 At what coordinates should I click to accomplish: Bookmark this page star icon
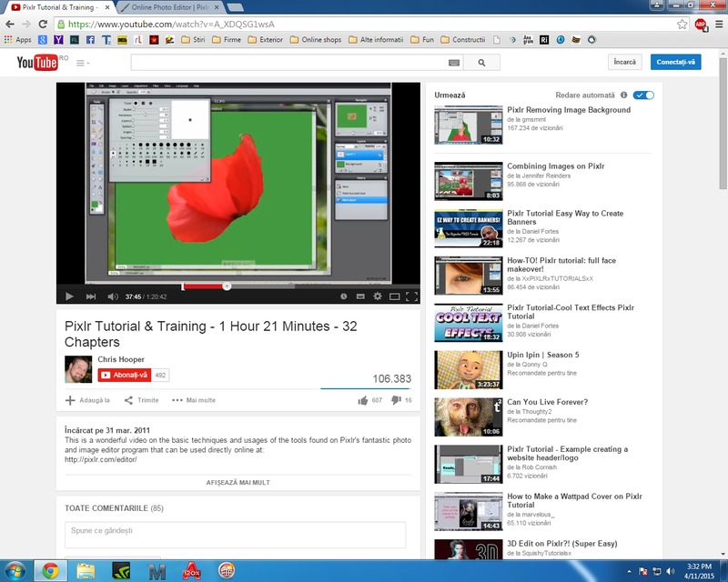pos(682,25)
